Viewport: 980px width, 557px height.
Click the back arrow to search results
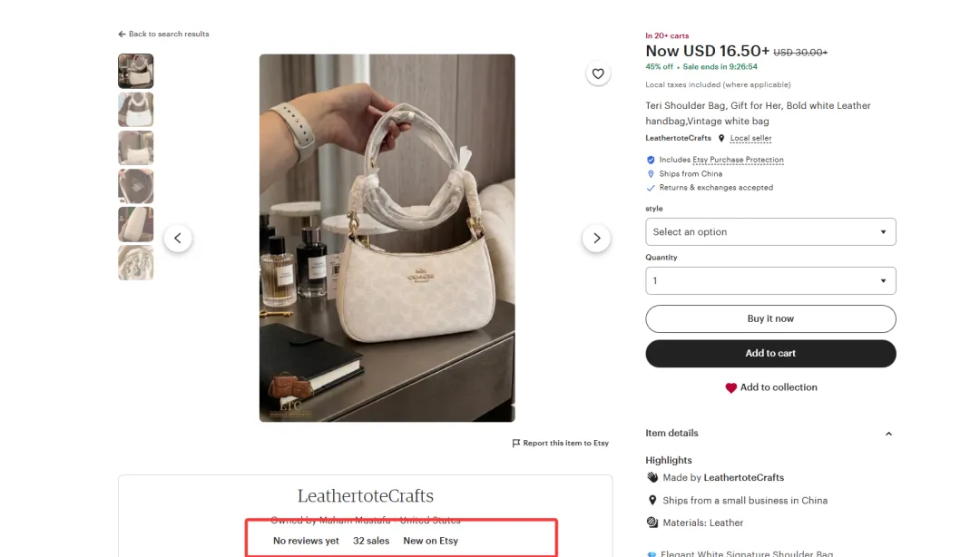tap(122, 34)
